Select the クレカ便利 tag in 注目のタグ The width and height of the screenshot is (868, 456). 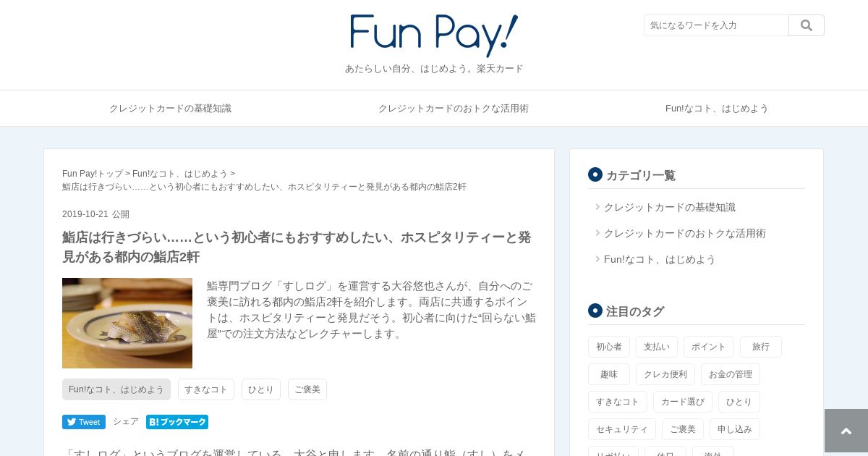(x=665, y=374)
